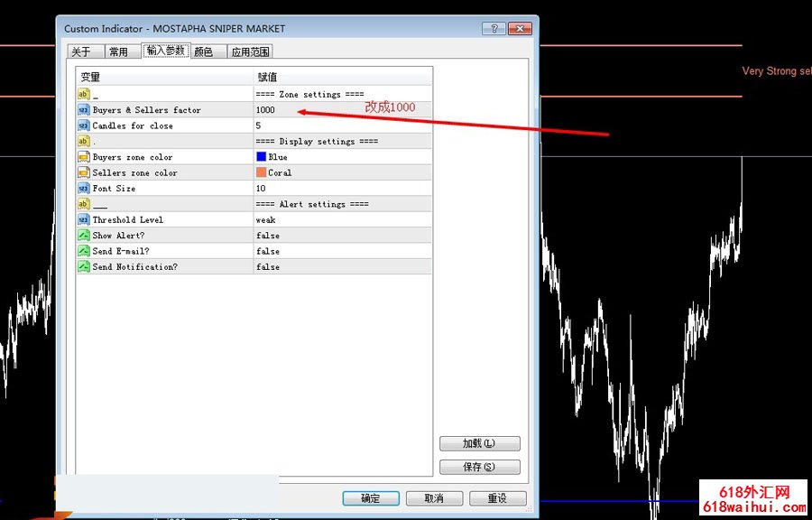Select the Send E-mail? row label
Screen dimensions: 812x520
121,251
